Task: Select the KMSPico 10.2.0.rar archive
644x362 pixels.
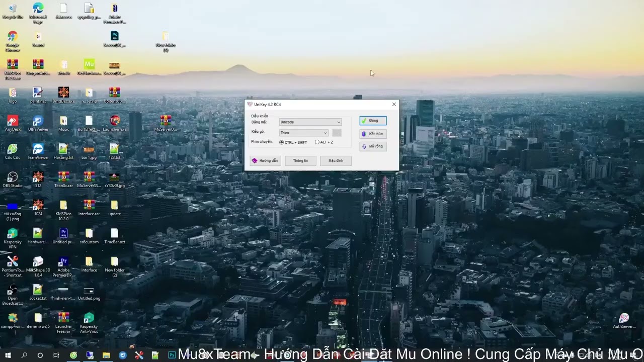Action: [13, 69]
